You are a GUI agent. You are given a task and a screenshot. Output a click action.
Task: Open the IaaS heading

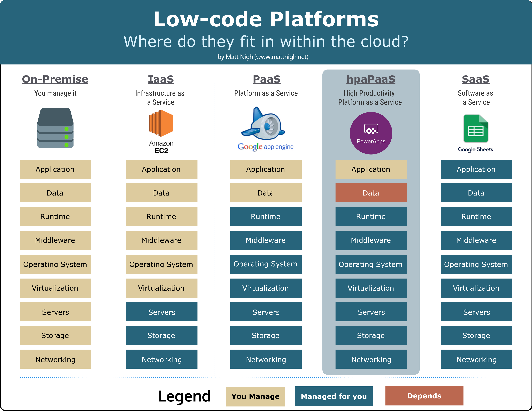(x=161, y=79)
